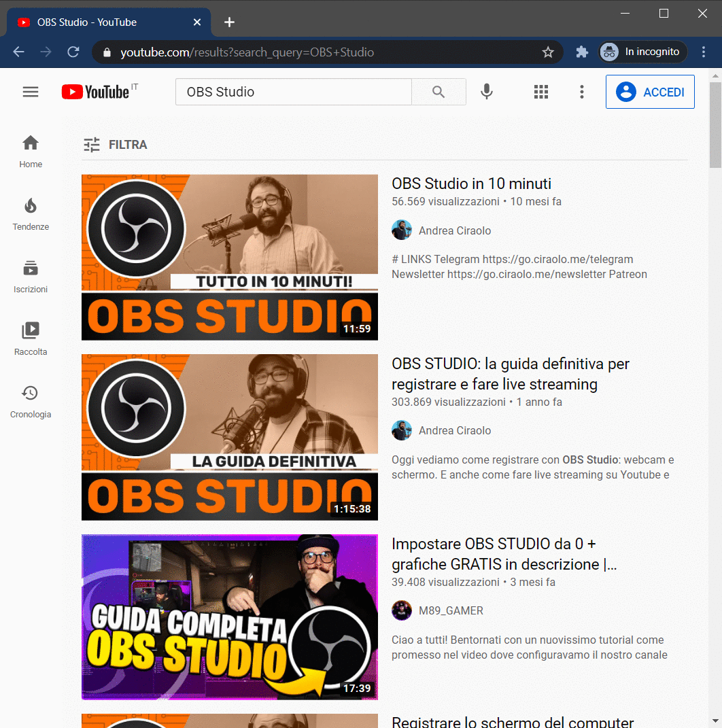
Task: Bookmark this page with the star
Action: 549,52
